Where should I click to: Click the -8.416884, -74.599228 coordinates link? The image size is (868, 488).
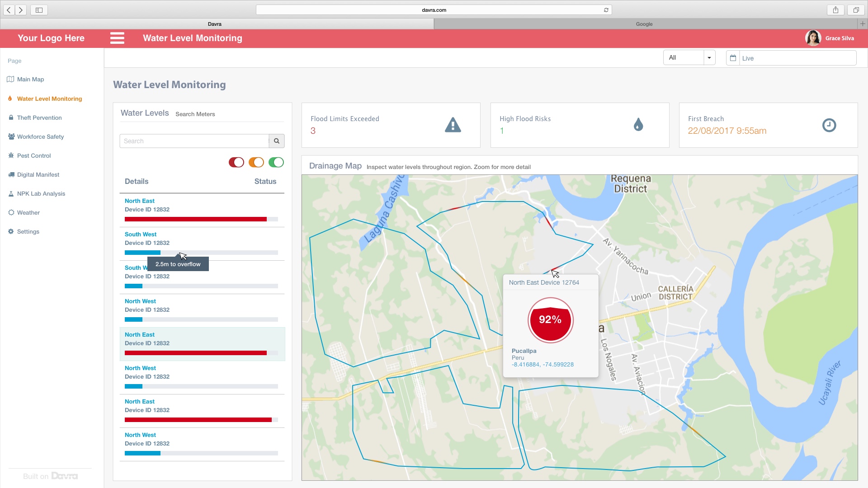click(x=542, y=365)
